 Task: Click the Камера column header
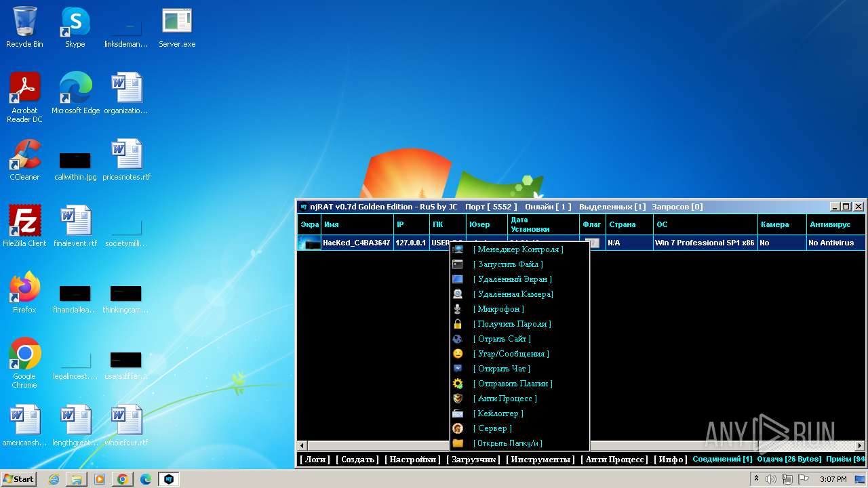pyautogui.click(x=782, y=224)
